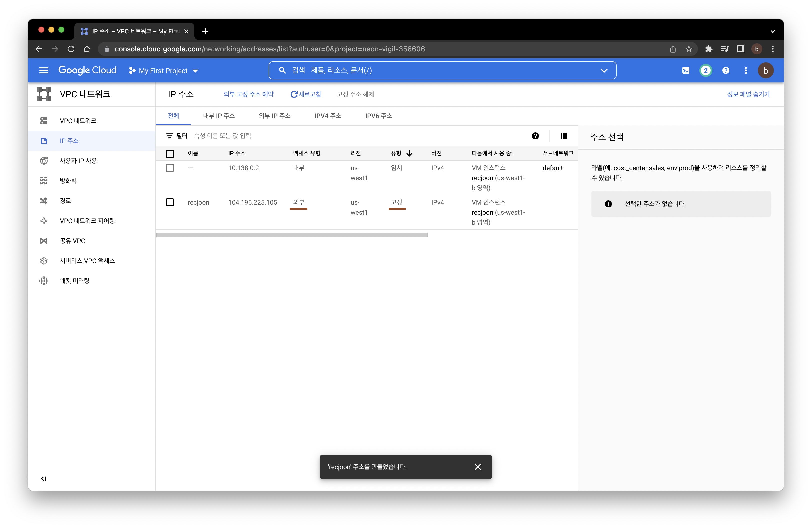The image size is (812, 528).
Task: Open filter help question mark icon
Action: [x=535, y=136]
